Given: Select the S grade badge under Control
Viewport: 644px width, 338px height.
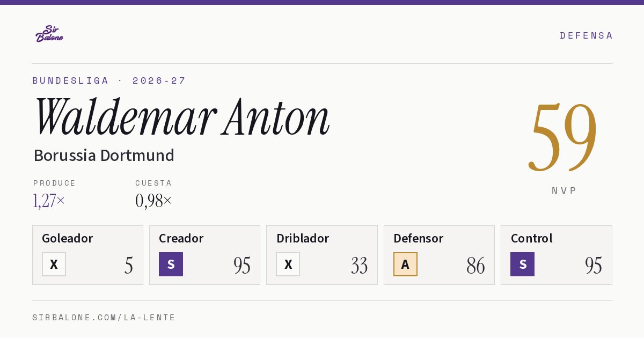Looking at the screenshot, I should (522, 264).
